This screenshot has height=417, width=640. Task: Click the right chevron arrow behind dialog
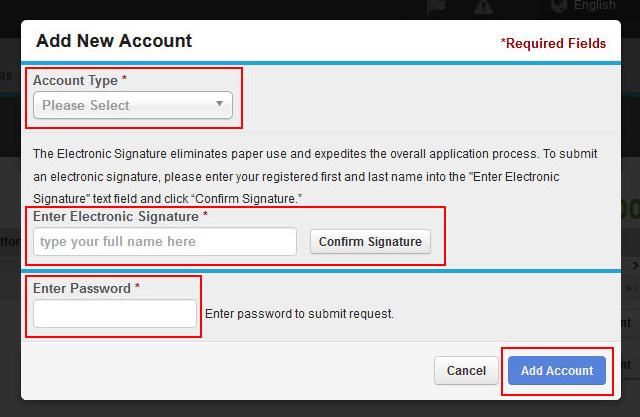pyautogui.click(x=635, y=266)
